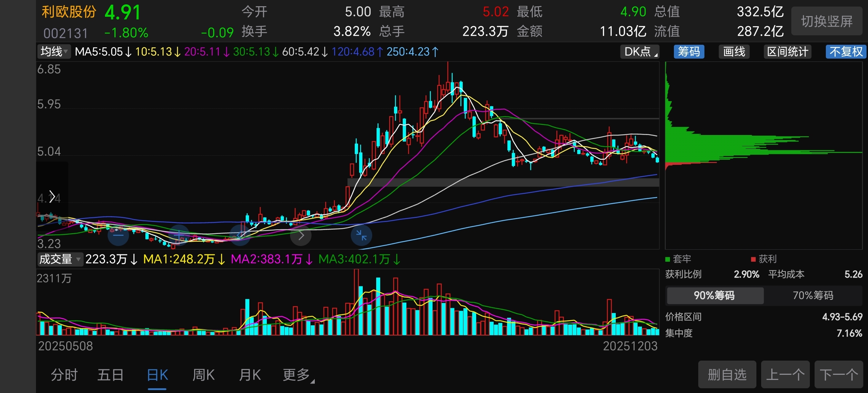Toggle the 筹码 chip distribution panel
The image size is (868, 393).
(689, 52)
